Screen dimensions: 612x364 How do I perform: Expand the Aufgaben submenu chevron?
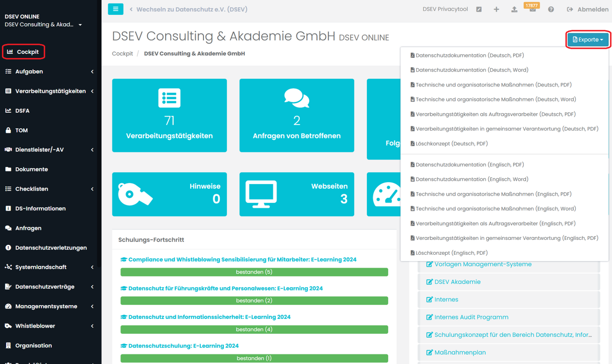(x=92, y=72)
